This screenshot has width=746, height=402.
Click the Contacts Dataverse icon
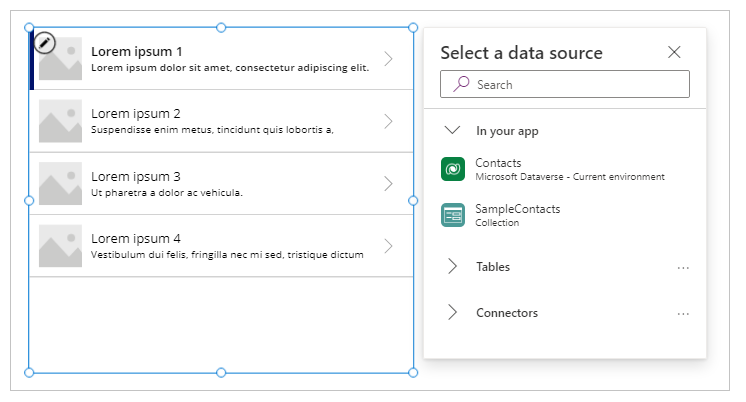[453, 169]
